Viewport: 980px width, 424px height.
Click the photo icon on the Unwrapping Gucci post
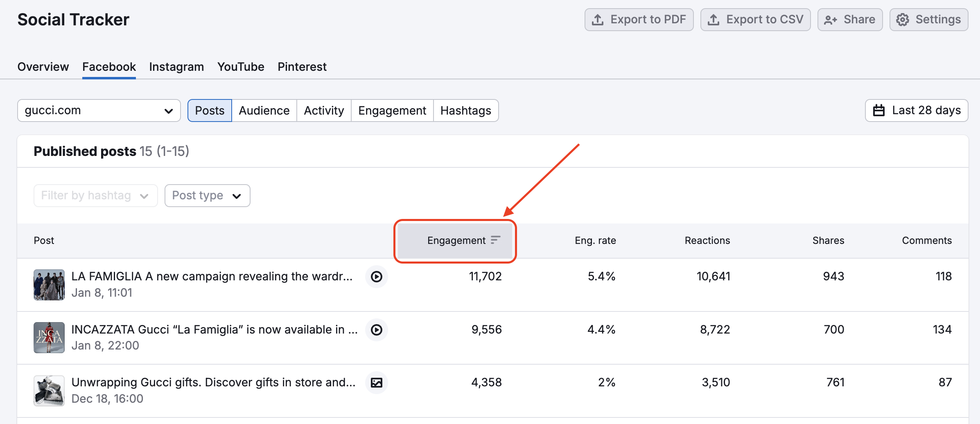376,383
